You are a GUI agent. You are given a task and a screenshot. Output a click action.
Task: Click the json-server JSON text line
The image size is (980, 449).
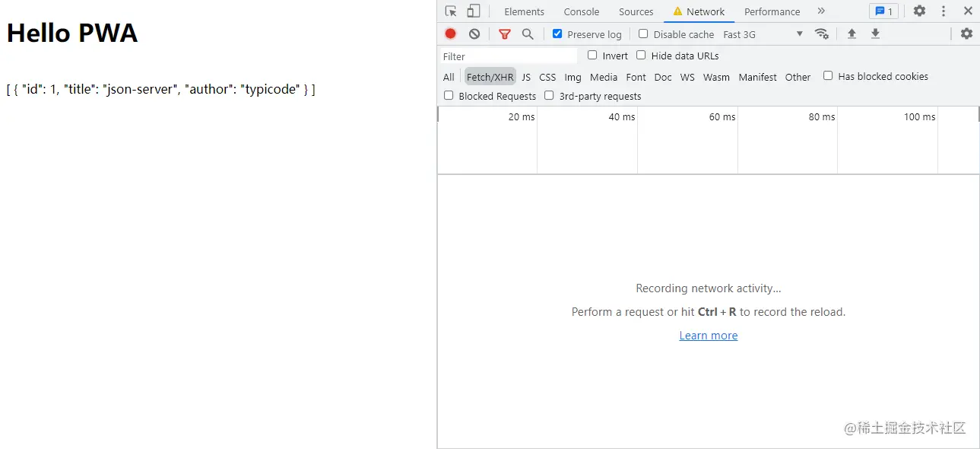[x=160, y=89]
